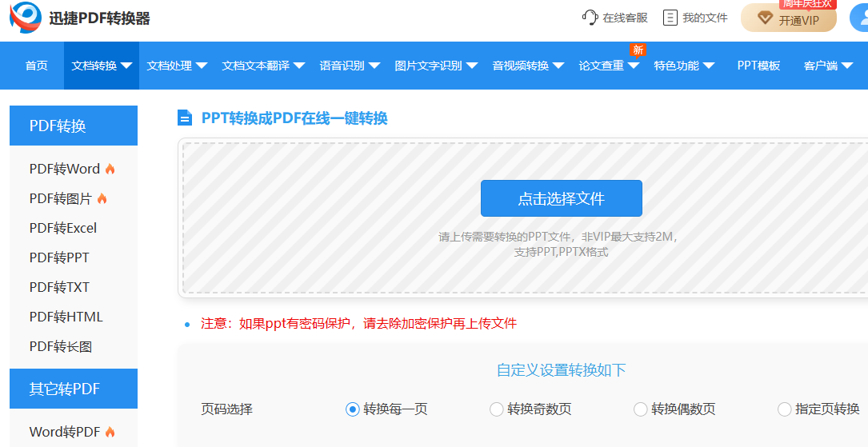The width and height of the screenshot is (868, 447).
Task: Click the 自定义设置转换如下 heading
Action: [562, 369]
